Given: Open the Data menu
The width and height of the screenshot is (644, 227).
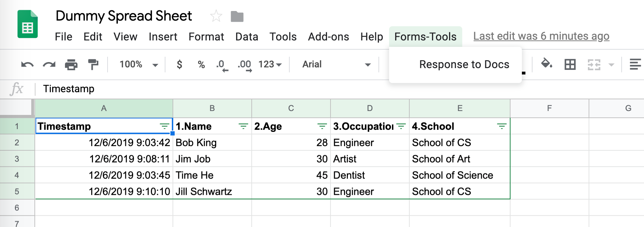Looking at the screenshot, I should pos(247,37).
